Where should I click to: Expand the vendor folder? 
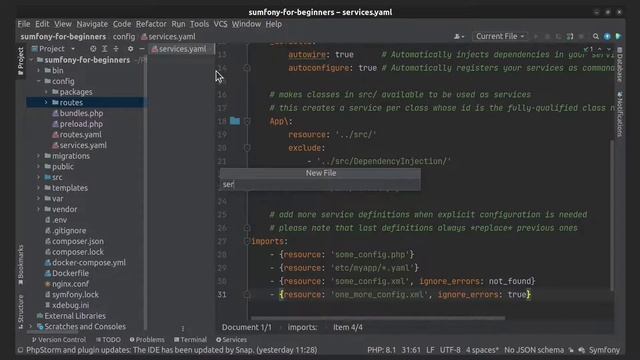pyautogui.click(x=39, y=209)
